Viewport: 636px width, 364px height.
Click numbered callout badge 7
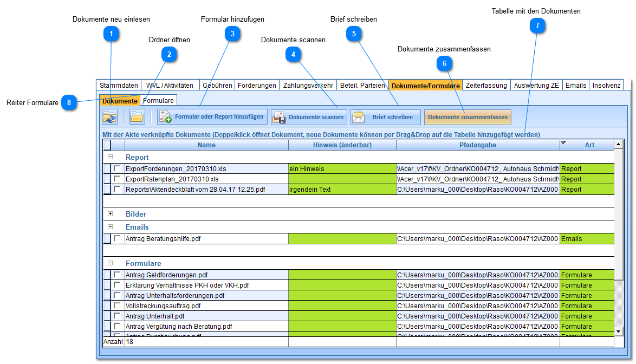click(537, 25)
